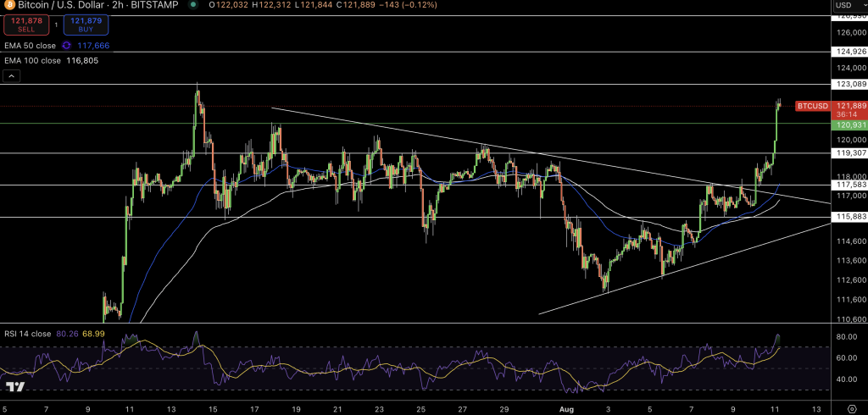
Task: Click the green market status dot
Action: [192, 4]
